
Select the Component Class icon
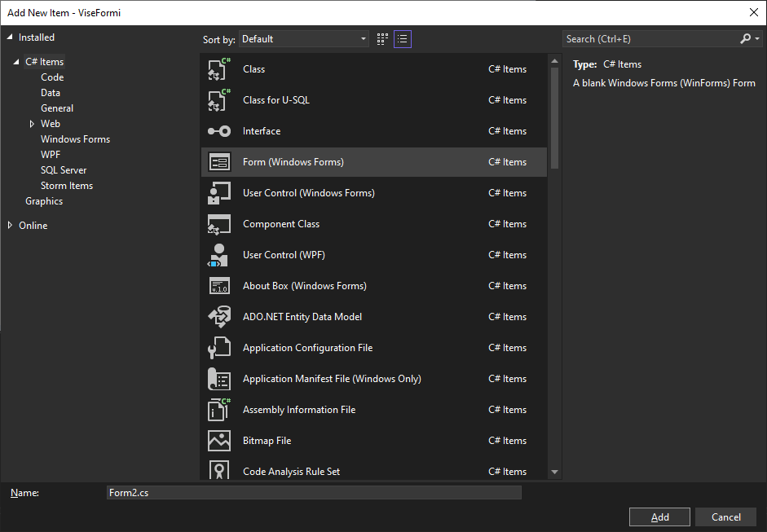[218, 224]
